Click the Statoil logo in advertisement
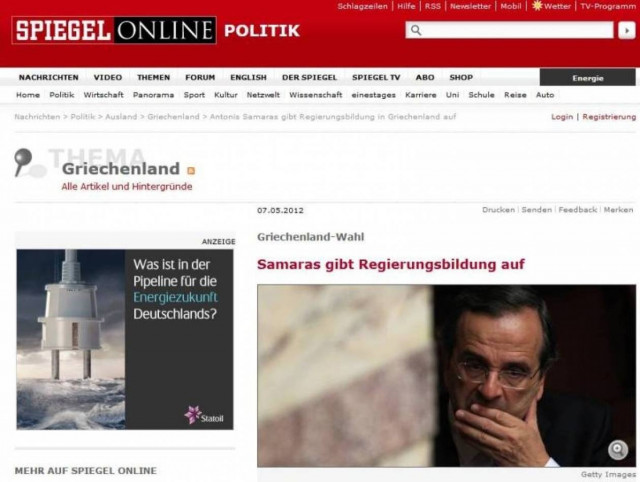This screenshot has width=640, height=482. pos(204,415)
